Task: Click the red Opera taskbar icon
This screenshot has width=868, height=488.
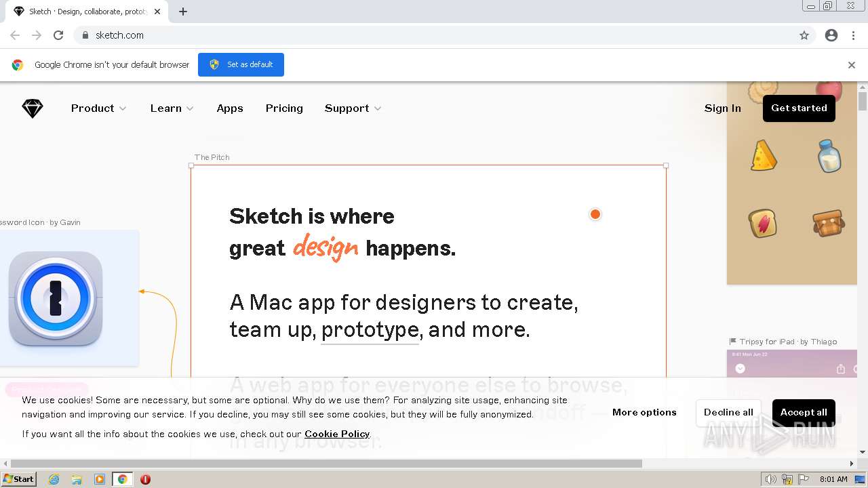Action: [x=145, y=479]
